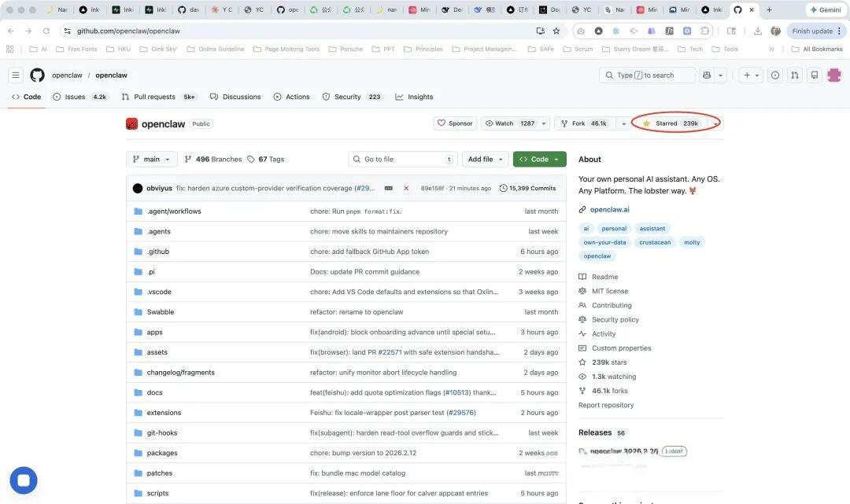Image resolution: width=850 pixels, height=504 pixels.
Task: Sponsor the openclaw project
Action: pyautogui.click(x=455, y=123)
